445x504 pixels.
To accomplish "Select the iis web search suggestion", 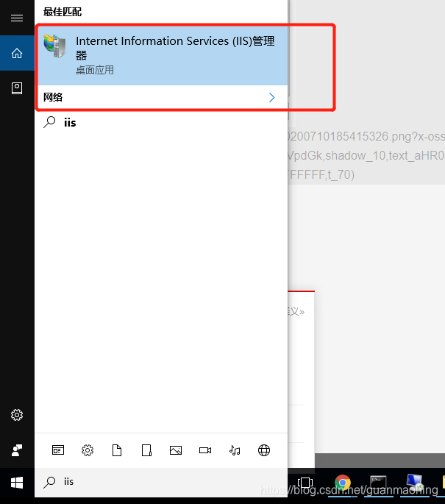I will pyautogui.click(x=161, y=122).
